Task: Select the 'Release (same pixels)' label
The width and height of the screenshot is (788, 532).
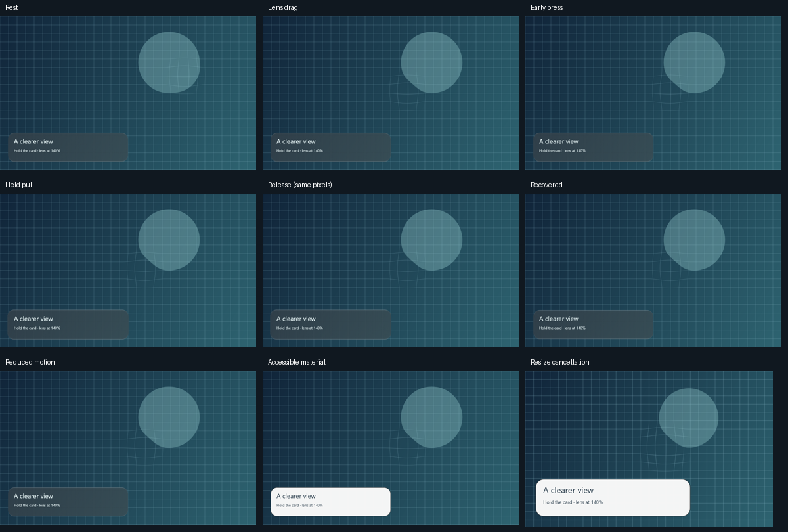Action: click(300, 185)
